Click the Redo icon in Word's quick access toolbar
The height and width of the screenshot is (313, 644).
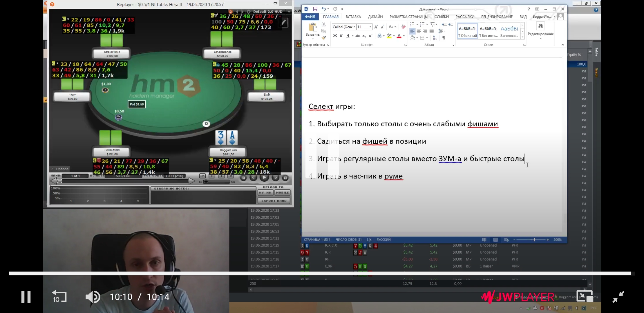pos(335,9)
